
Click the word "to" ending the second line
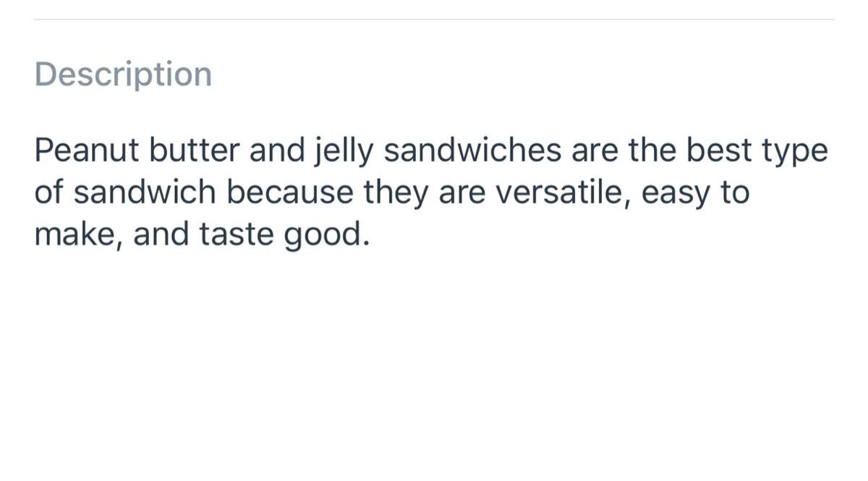736,192
